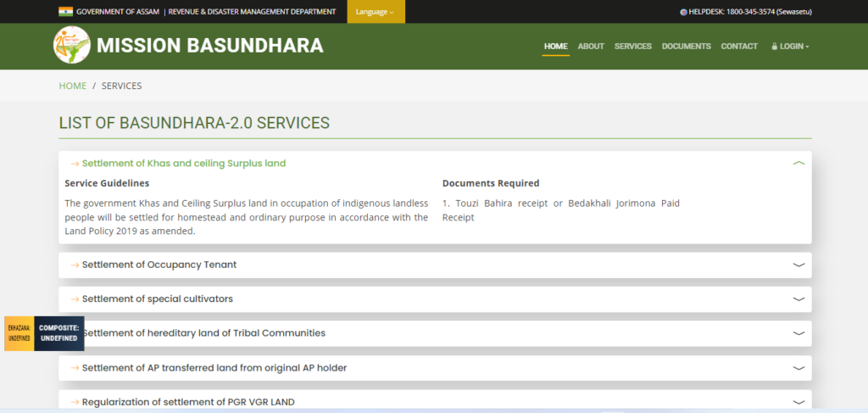This screenshot has height=413, width=868.
Task: Click the Service Guidelines heading
Action: [x=107, y=183]
